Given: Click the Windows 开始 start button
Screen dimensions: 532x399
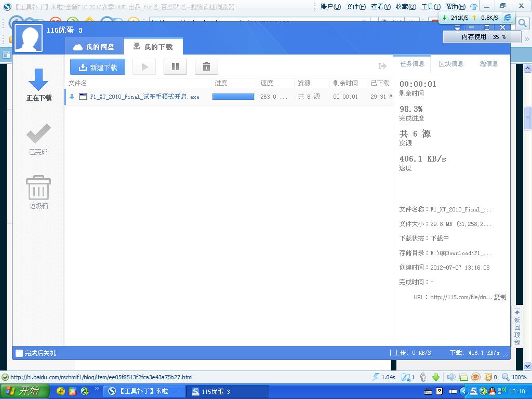Looking at the screenshot, I should (25, 391).
